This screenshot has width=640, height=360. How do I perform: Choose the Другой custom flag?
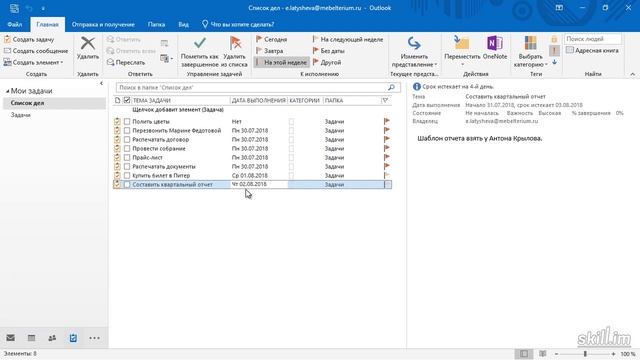point(327,62)
